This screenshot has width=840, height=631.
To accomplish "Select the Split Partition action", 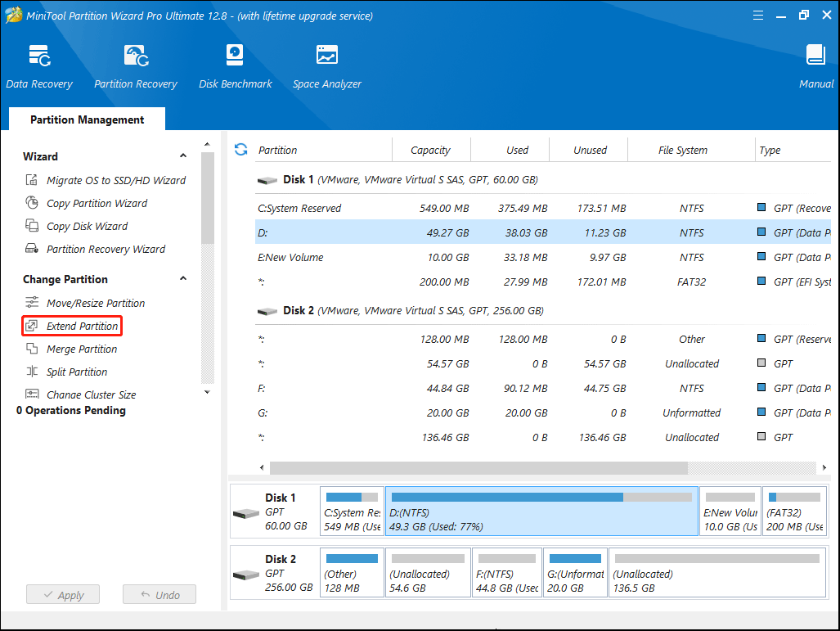I will [77, 372].
